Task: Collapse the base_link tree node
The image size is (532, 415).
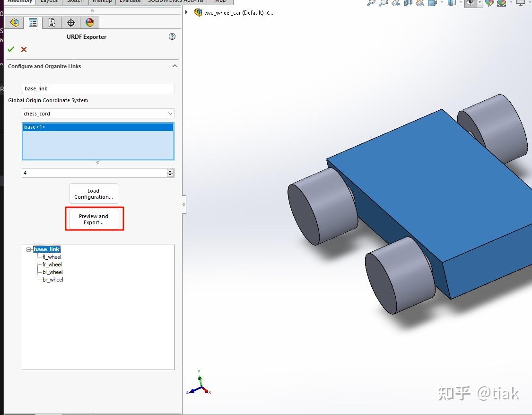Action: (x=29, y=249)
